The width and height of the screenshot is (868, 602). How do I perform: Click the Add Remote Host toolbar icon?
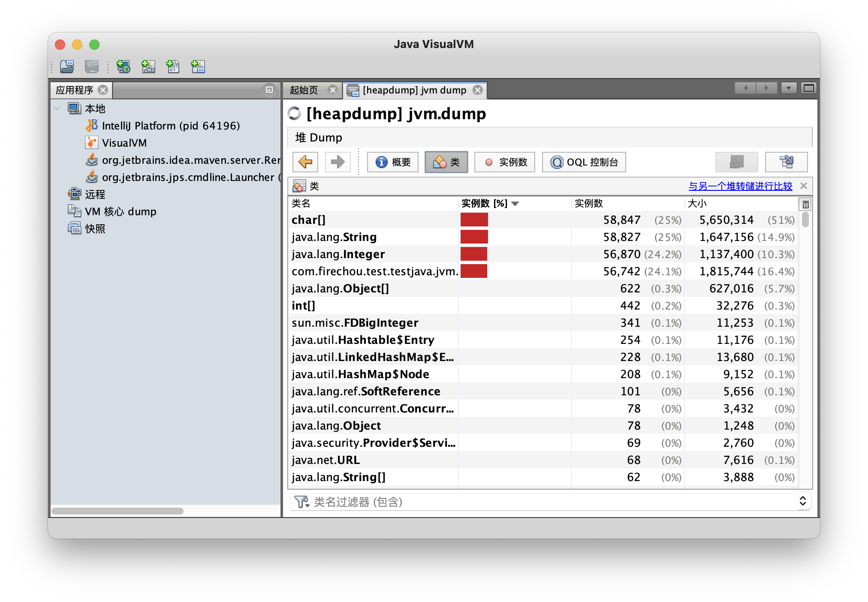(x=124, y=66)
